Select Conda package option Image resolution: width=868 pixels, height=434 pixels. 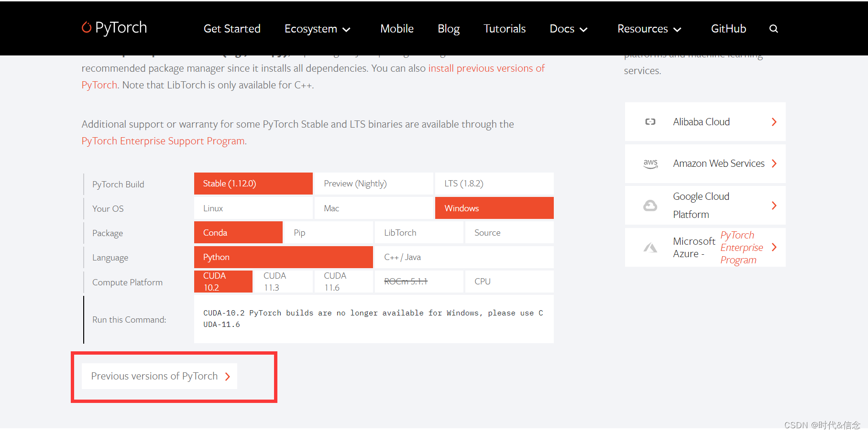(x=238, y=233)
